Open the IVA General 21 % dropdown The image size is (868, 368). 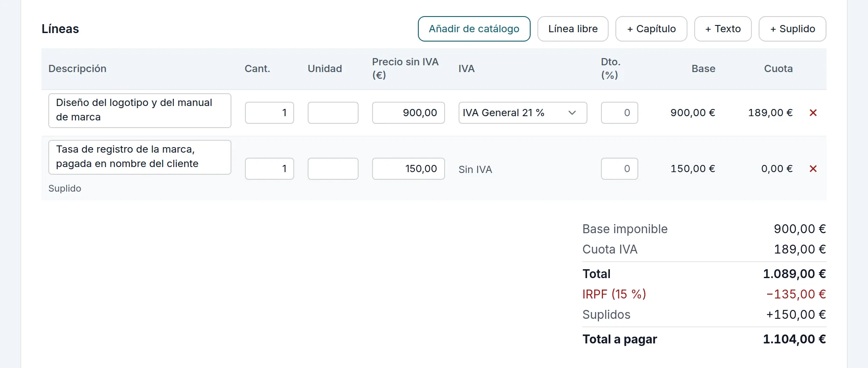click(523, 113)
